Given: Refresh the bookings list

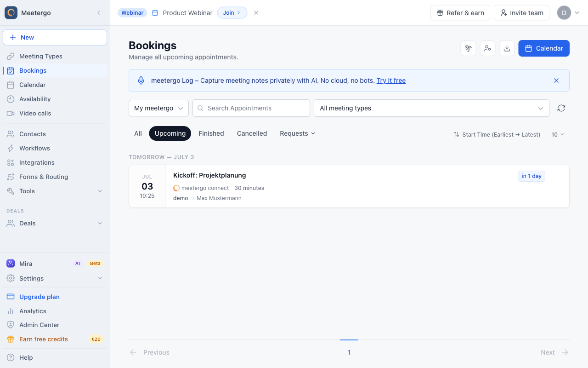Looking at the screenshot, I should 561,108.
